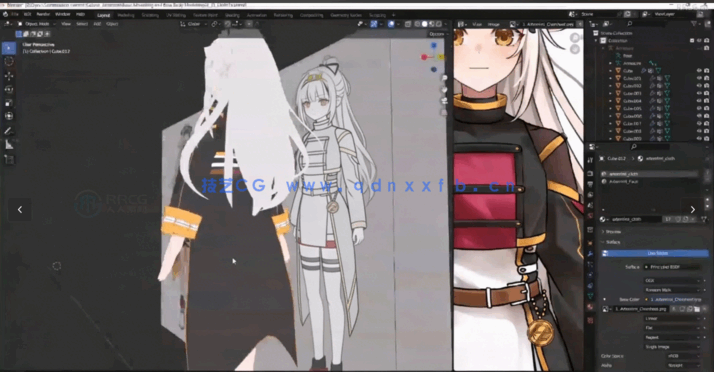This screenshot has height=372, width=714.
Task: Collapse the Collection in outliner
Action: (x=597, y=41)
